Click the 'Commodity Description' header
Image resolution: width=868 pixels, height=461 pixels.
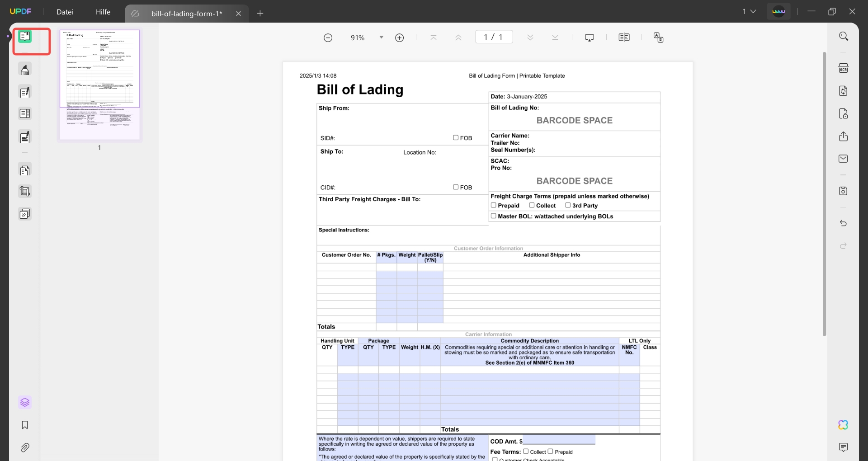point(529,341)
